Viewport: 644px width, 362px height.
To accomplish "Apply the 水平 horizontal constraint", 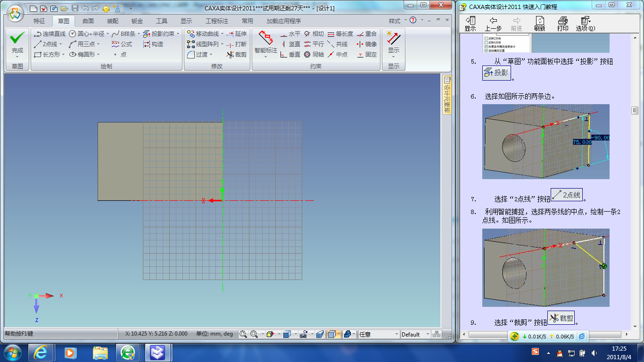I will tap(290, 34).
